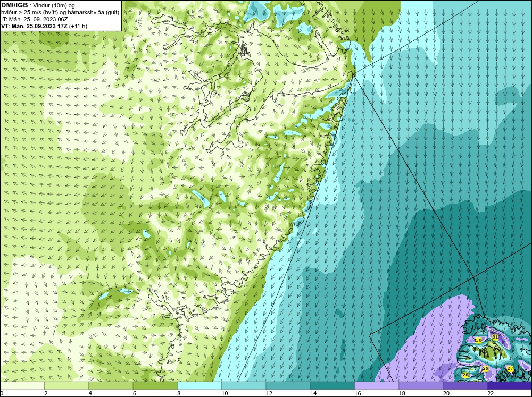Click the teal 12–14 m/s legend swatch
The image size is (532, 397).
pos(288,385)
